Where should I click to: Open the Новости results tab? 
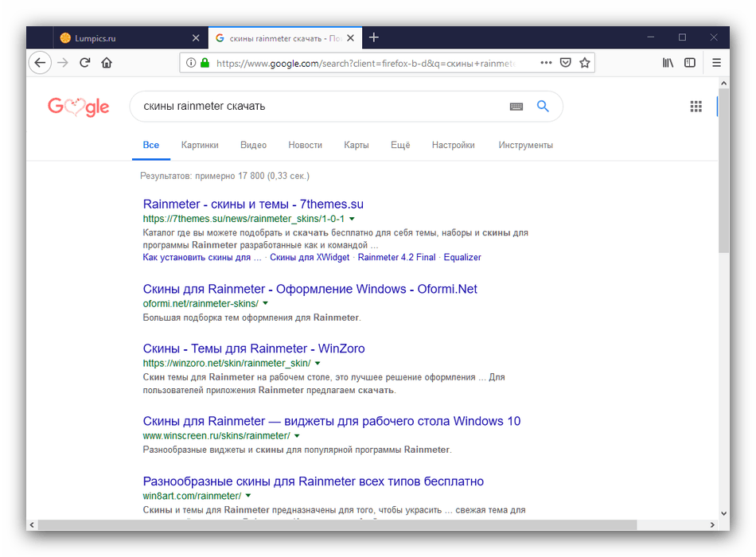pyautogui.click(x=306, y=145)
